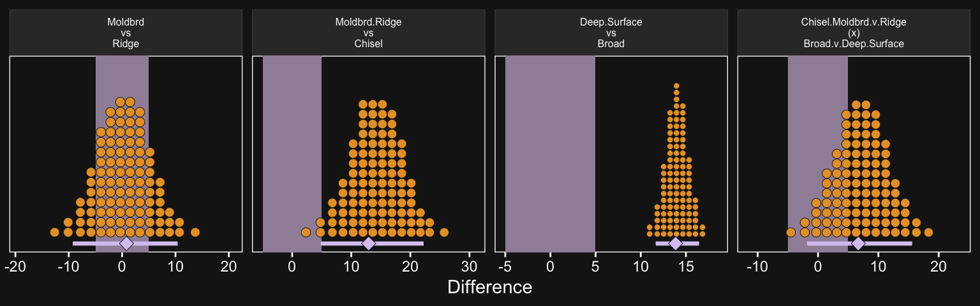This screenshot has height=306, width=980.
Task: Select the Chisel.Moldbrd.v.Ridge (x) Broad.v.Deep.Surface header
Action: (x=853, y=33)
